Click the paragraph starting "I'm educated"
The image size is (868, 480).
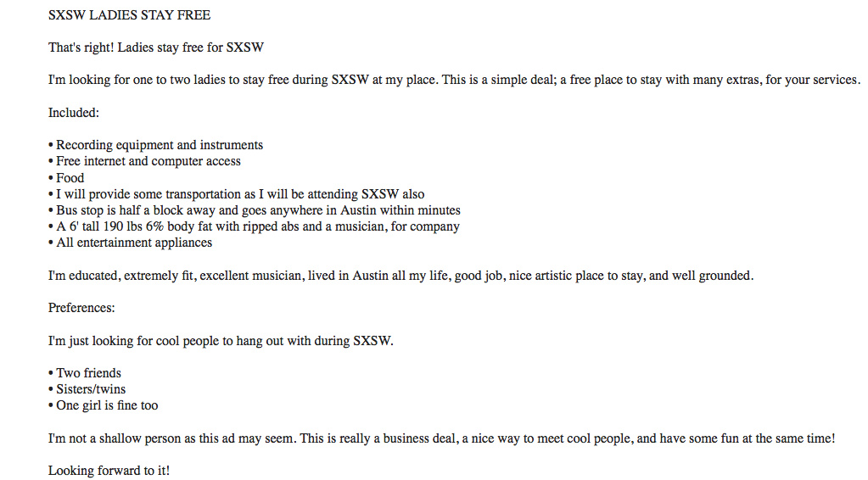tap(400, 276)
